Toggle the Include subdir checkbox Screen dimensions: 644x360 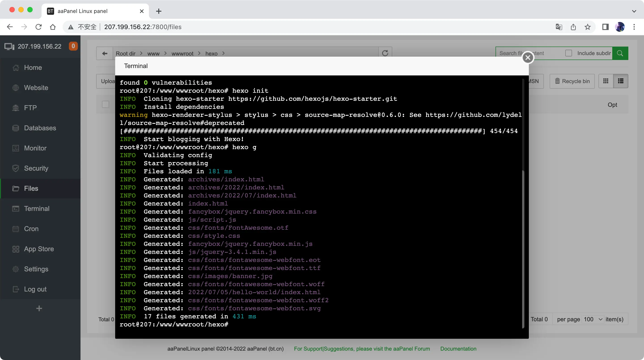point(568,53)
